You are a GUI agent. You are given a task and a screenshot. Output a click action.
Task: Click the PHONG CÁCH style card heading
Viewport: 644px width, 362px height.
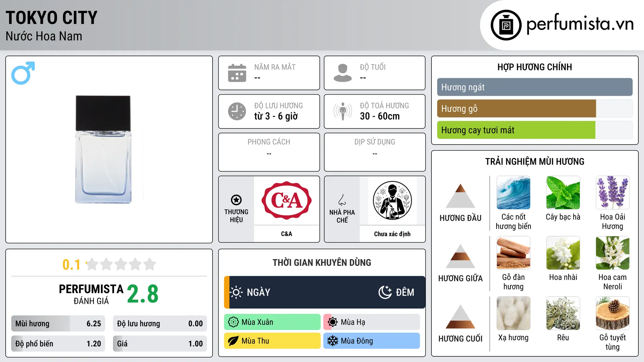point(269,142)
